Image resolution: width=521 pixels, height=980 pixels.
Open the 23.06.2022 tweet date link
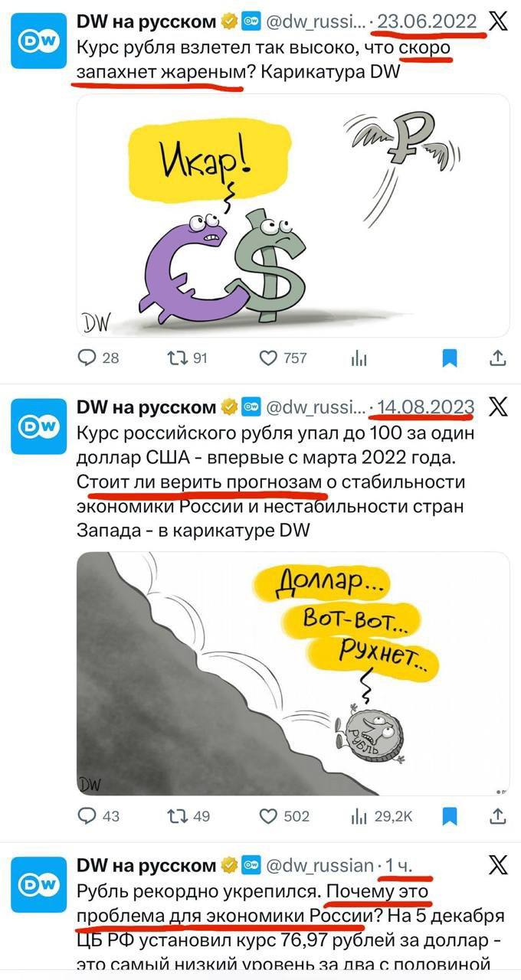click(x=426, y=22)
